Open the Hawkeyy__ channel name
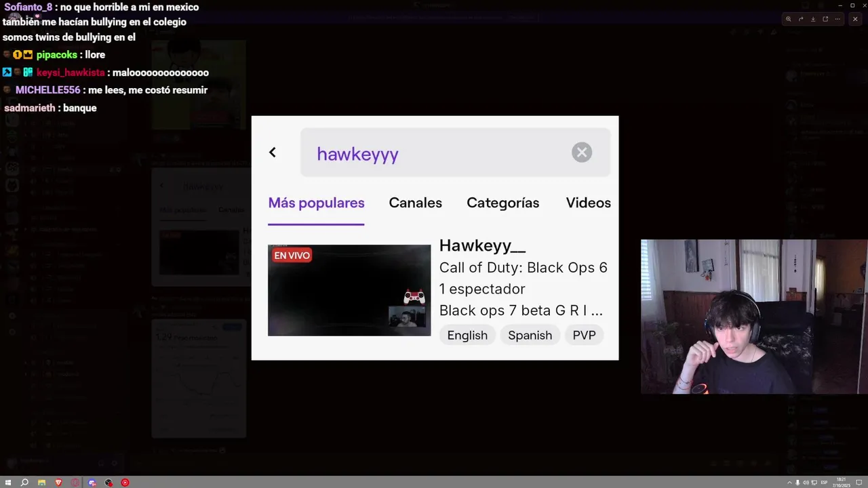Viewport: 868px width, 488px height. pyautogui.click(x=482, y=245)
